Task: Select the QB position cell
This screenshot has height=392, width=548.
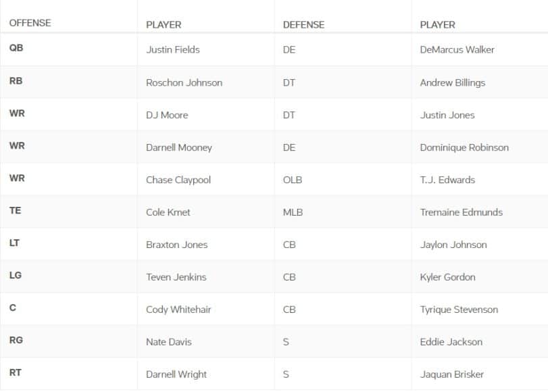Action: tap(16, 49)
